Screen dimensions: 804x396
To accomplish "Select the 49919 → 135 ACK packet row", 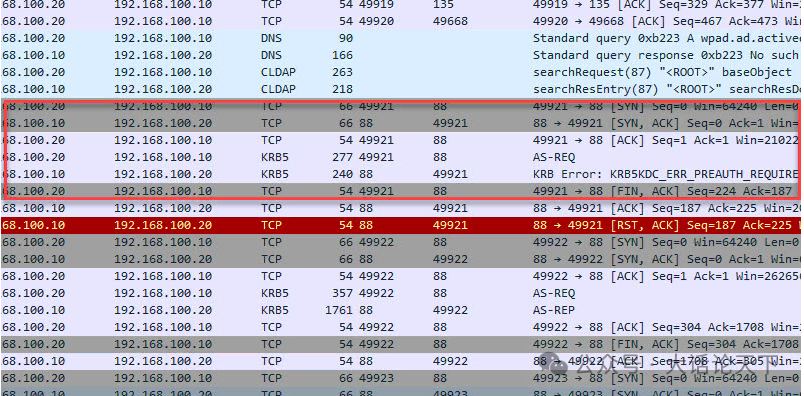I will (x=402, y=5).
